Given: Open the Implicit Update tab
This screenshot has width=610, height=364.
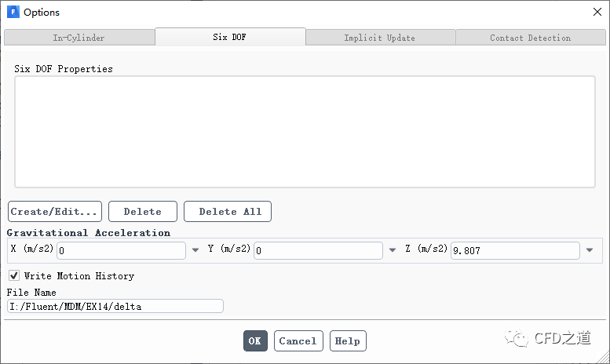Looking at the screenshot, I should point(379,38).
